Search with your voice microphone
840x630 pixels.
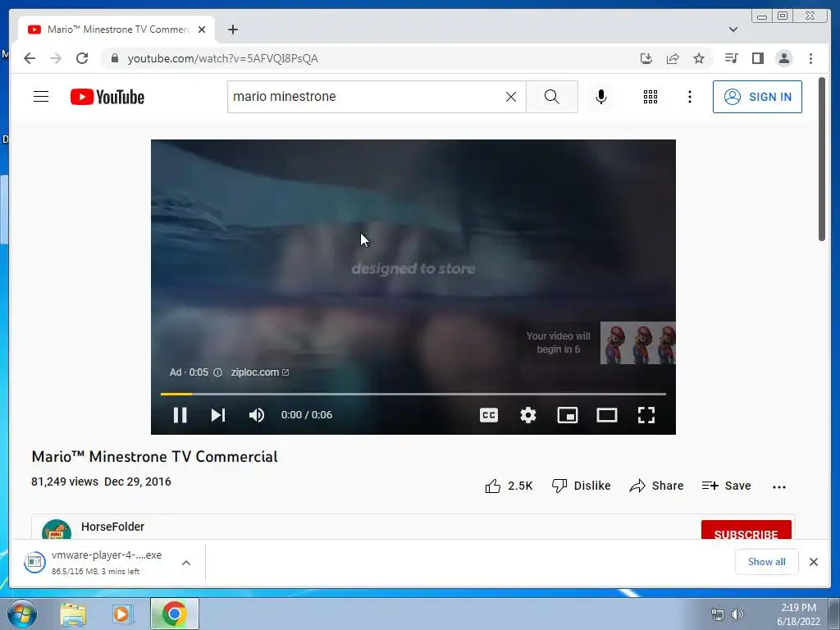pyautogui.click(x=601, y=97)
